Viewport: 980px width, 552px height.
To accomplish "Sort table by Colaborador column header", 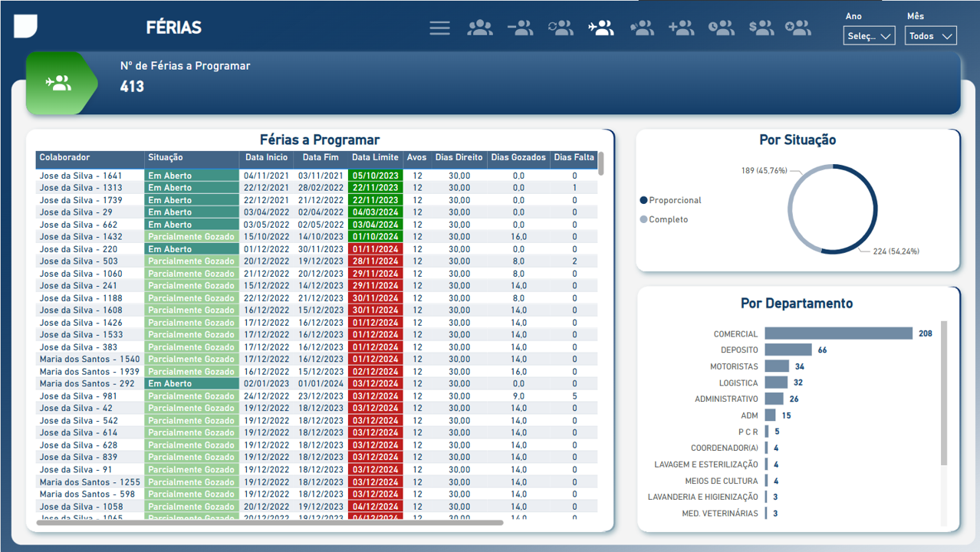I will click(x=65, y=158).
